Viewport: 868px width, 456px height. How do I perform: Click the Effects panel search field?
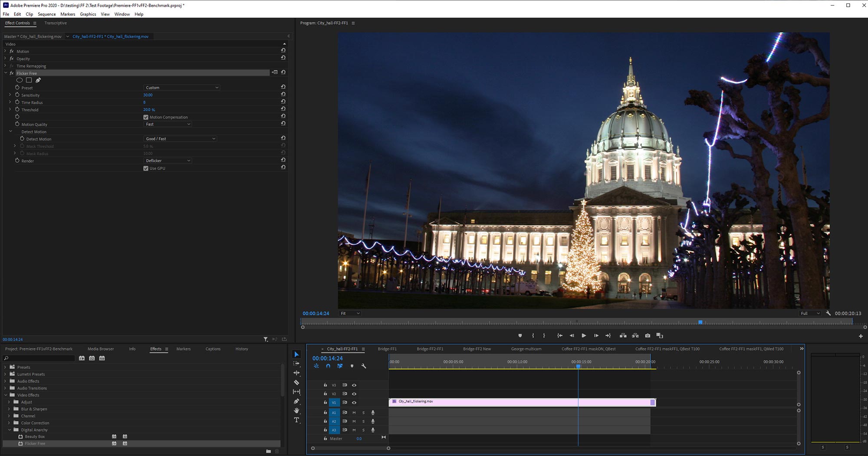coord(39,358)
